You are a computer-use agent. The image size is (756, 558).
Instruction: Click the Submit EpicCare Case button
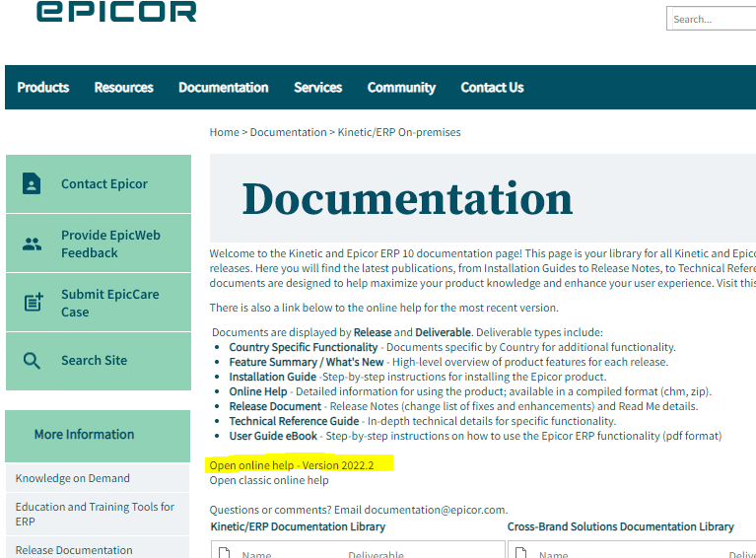coord(99,303)
